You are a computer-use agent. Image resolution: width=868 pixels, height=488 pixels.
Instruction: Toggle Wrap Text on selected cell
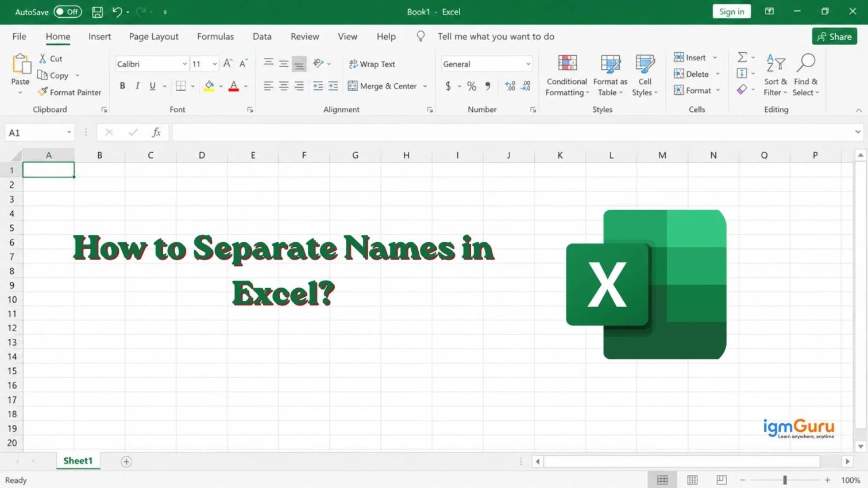372,64
